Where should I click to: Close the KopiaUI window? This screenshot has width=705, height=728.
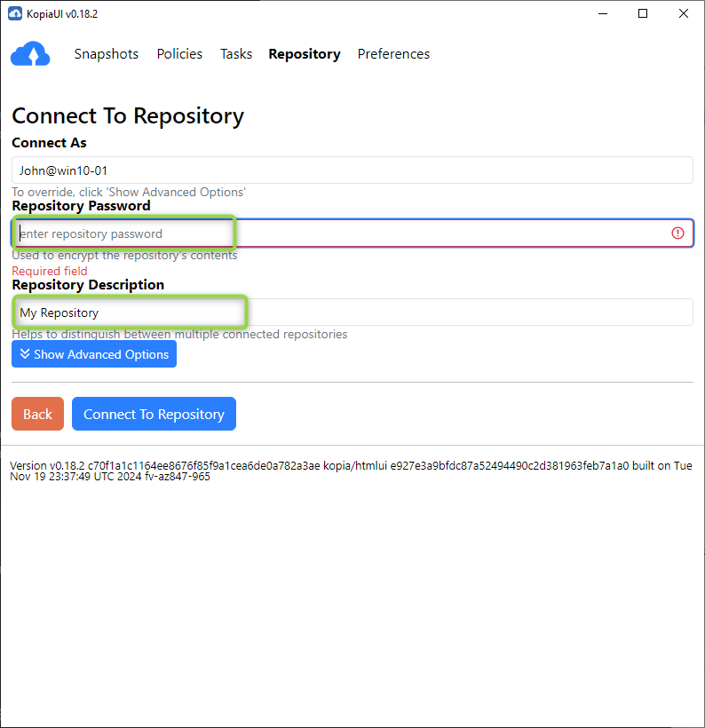pos(684,13)
